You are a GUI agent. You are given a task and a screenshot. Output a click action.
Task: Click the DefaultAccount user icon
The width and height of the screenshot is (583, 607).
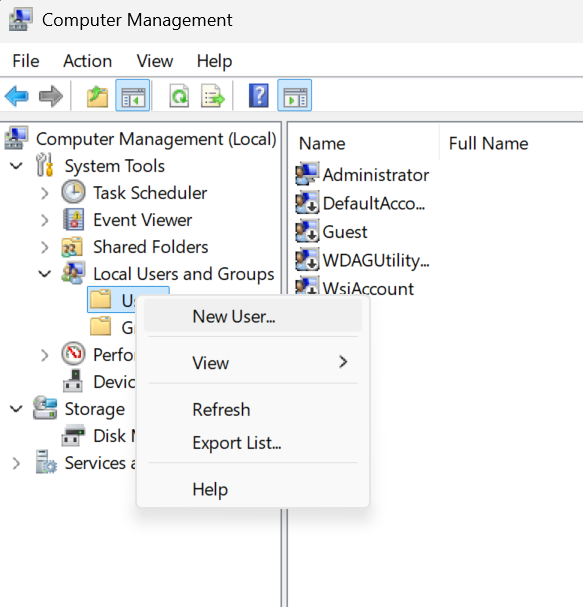(307, 202)
